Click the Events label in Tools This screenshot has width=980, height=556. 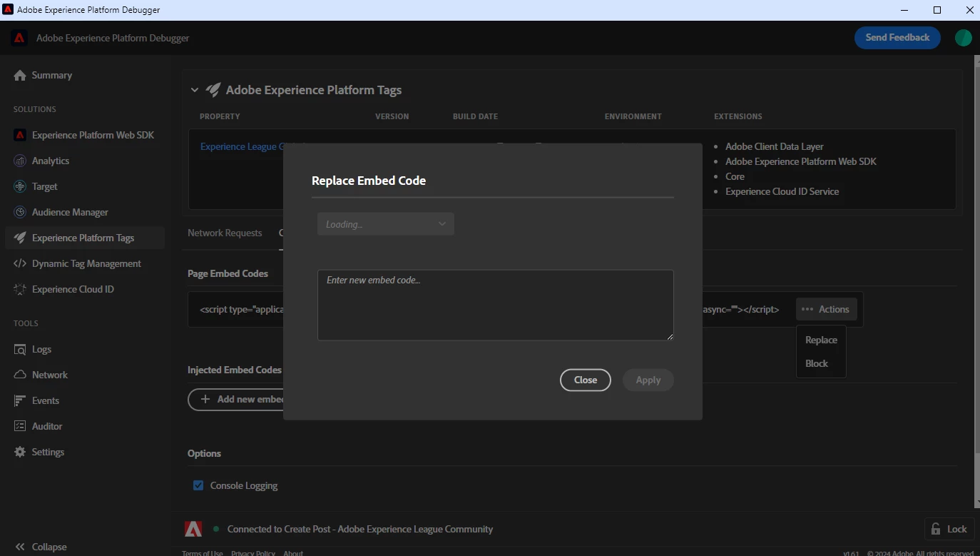tap(46, 400)
